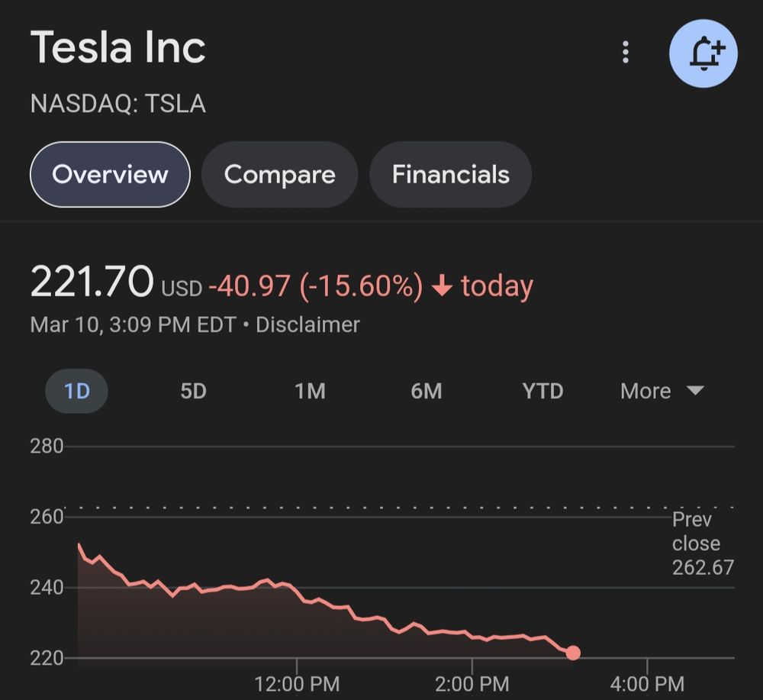
Task: Open the Financials tab
Action: [x=450, y=174]
